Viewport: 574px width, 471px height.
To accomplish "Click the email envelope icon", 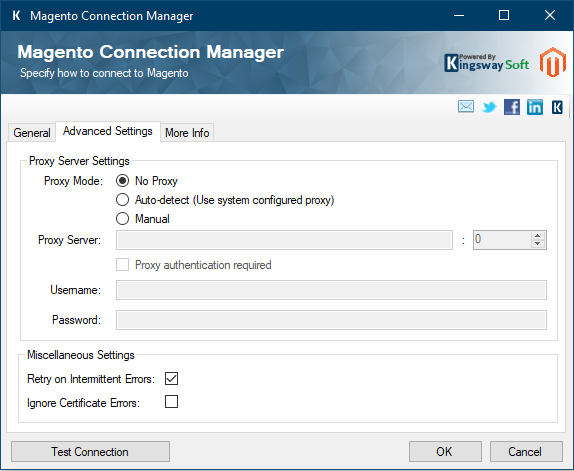I will click(466, 107).
